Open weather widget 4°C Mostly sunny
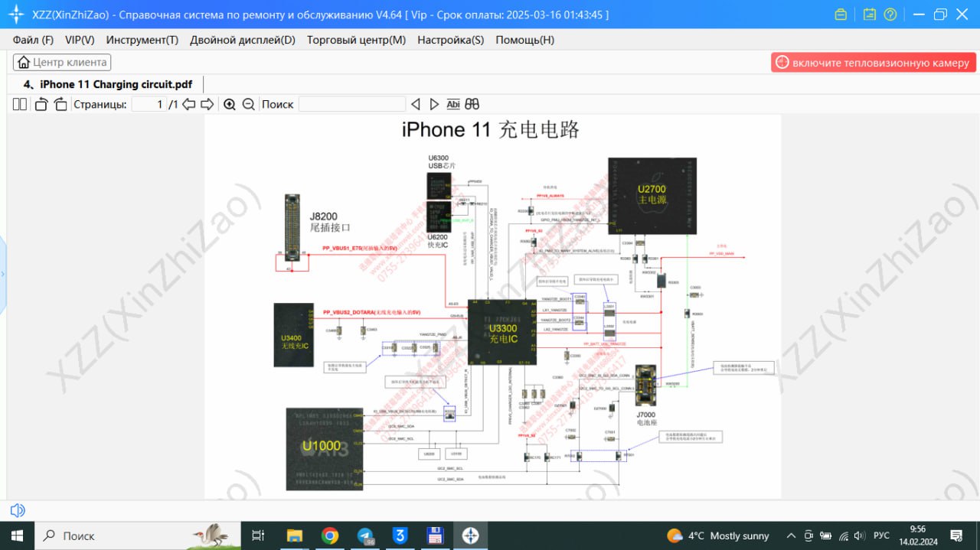 point(718,535)
